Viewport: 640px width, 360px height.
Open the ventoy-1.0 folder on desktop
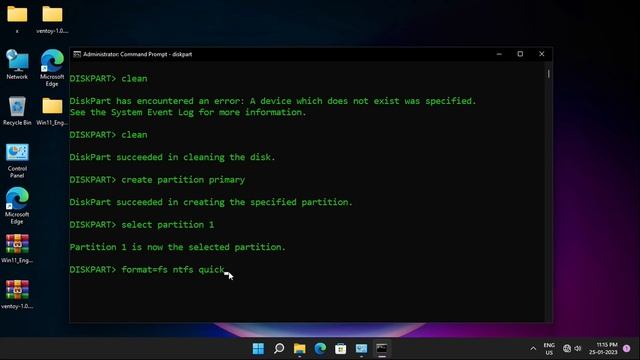[x=52, y=19]
